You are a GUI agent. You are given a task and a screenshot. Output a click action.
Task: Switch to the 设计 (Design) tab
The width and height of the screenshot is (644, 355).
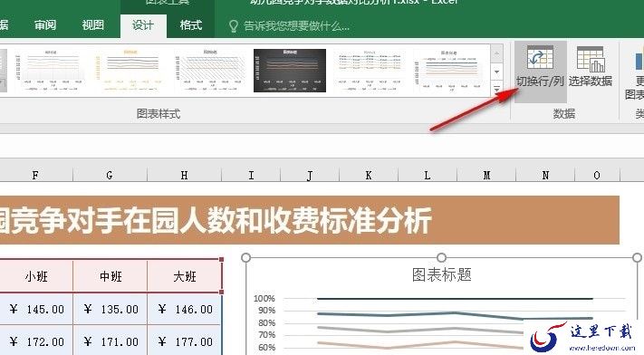coord(143,25)
